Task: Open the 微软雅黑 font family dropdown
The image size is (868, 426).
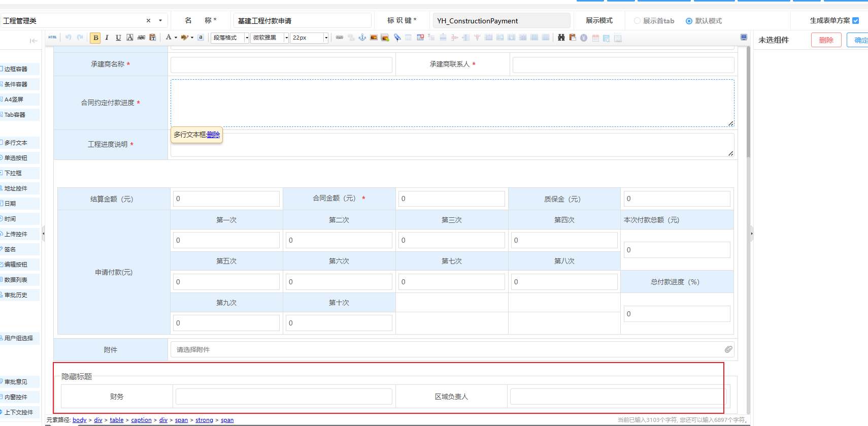Action: pos(270,38)
